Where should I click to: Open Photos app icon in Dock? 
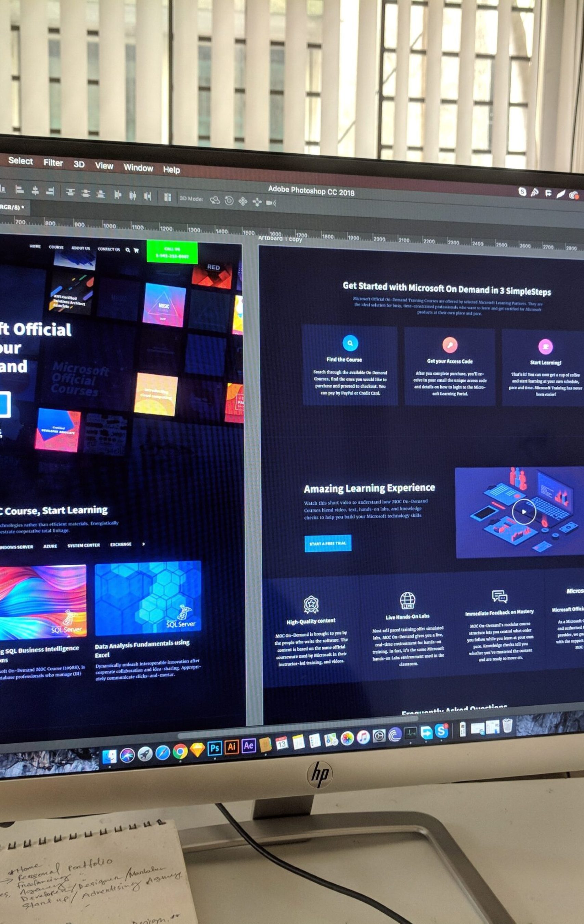coord(347,738)
